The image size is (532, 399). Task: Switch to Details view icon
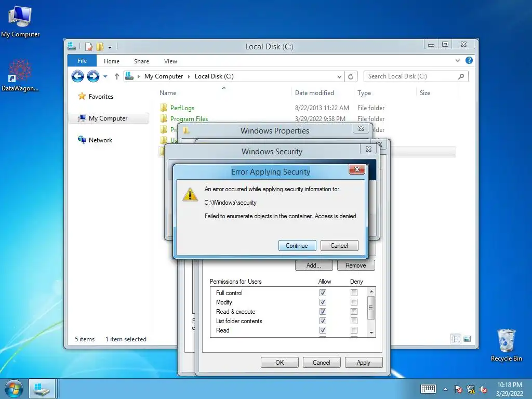pos(456,339)
